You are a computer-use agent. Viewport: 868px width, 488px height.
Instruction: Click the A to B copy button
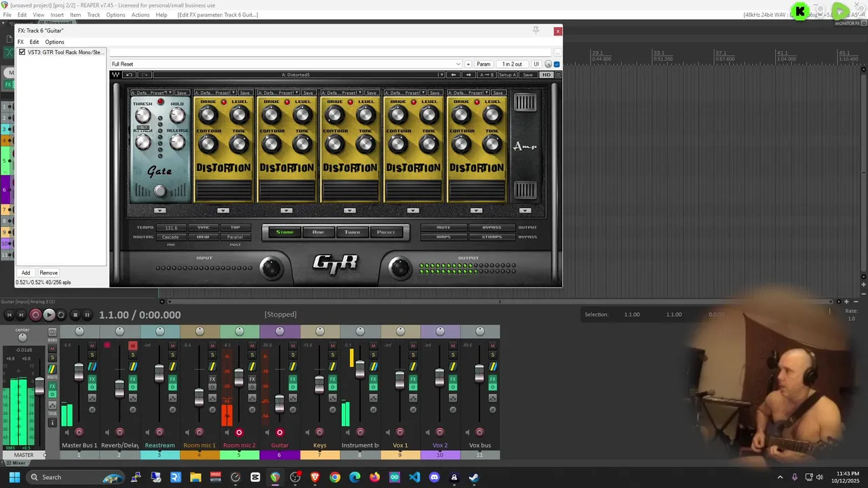(487, 75)
